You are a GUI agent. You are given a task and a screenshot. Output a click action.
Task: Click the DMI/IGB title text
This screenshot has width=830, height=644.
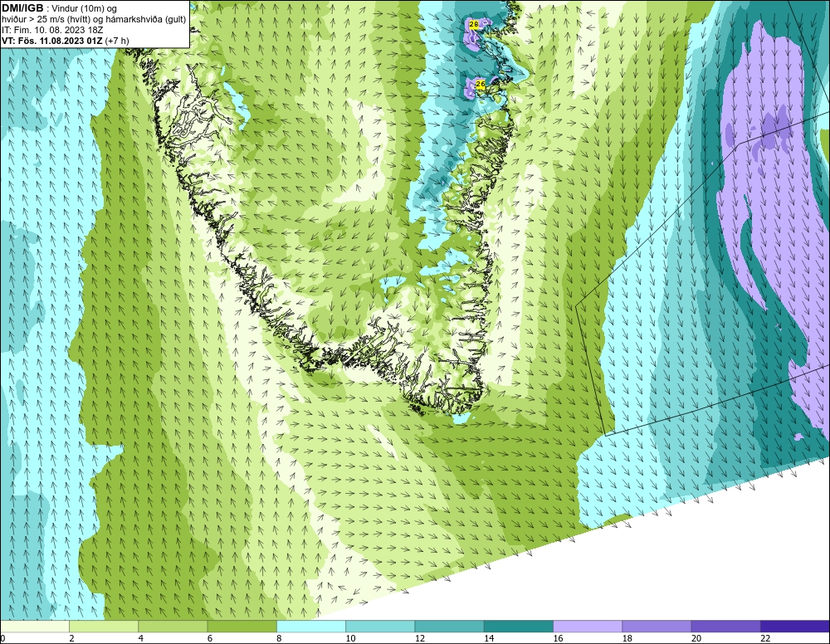click(x=22, y=8)
